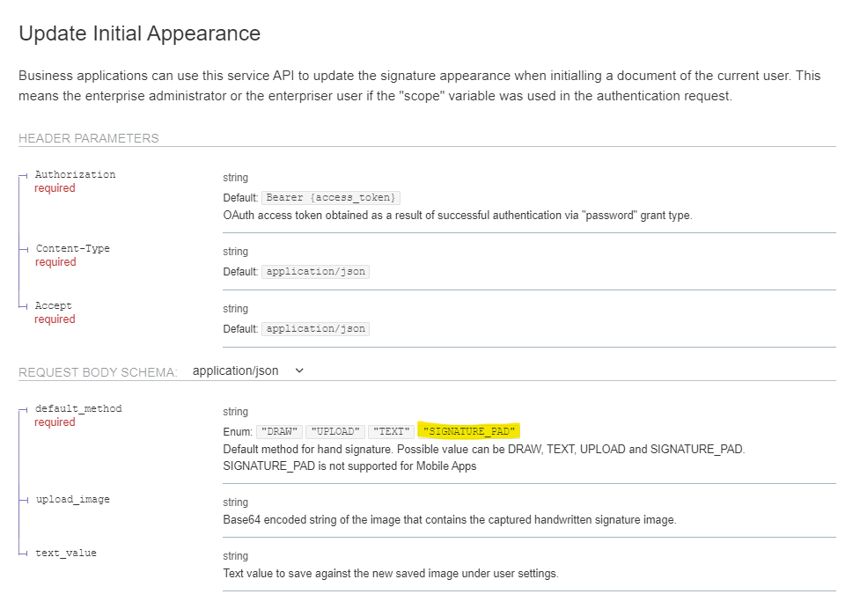Open the application/json schema dropdown
The height and width of the screenshot is (616, 860).
(248, 371)
